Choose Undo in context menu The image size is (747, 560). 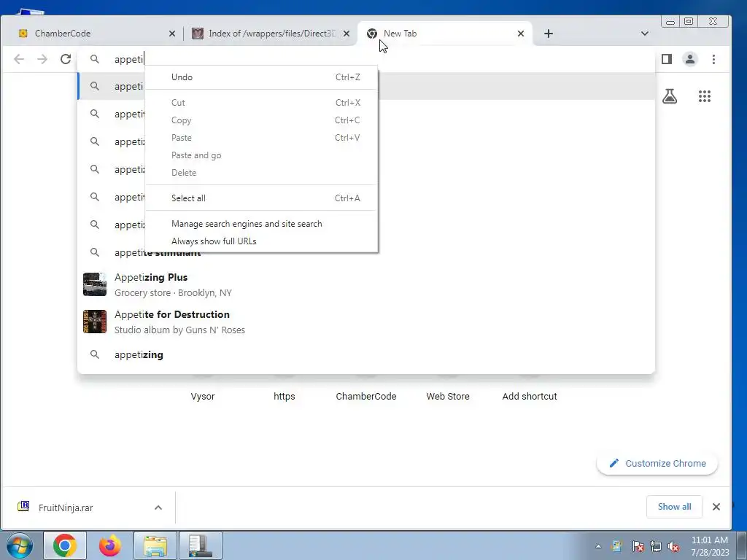click(x=261, y=77)
